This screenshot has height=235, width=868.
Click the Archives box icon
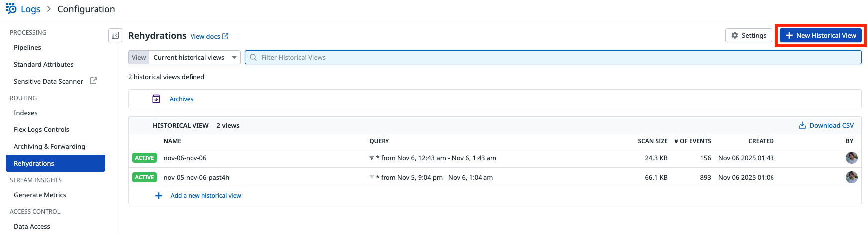pyautogui.click(x=156, y=99)
